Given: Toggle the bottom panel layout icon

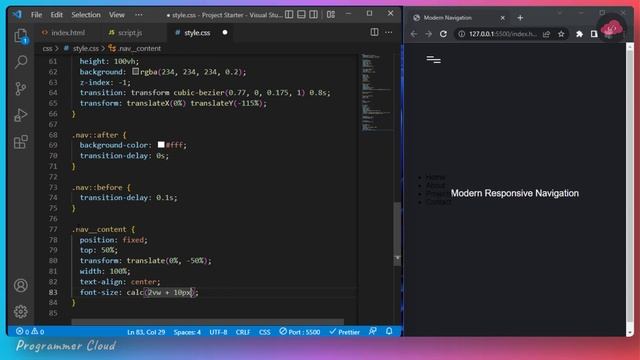Looking at the screenshot, I should tap(301, 14).
